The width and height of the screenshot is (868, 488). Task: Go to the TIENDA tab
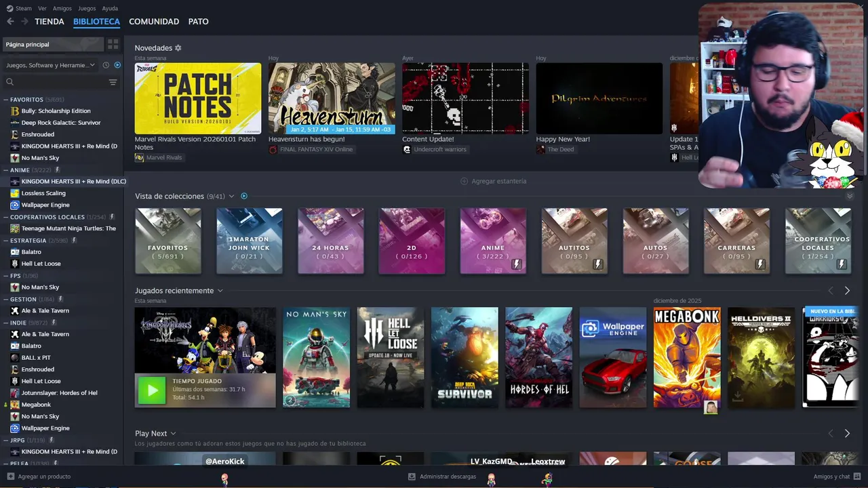[x=50, y=22]
